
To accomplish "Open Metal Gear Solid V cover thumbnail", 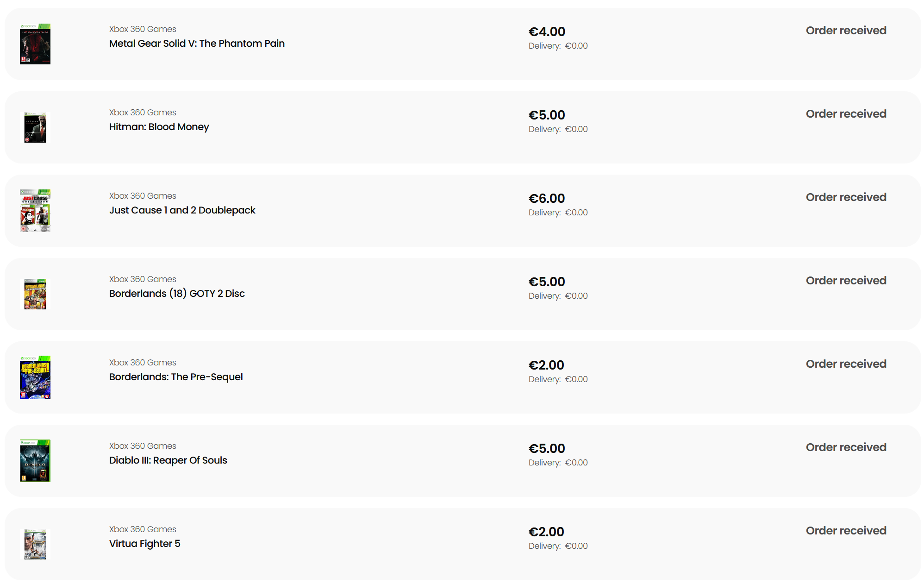I will pyautogui.click(x=35, y=44).
